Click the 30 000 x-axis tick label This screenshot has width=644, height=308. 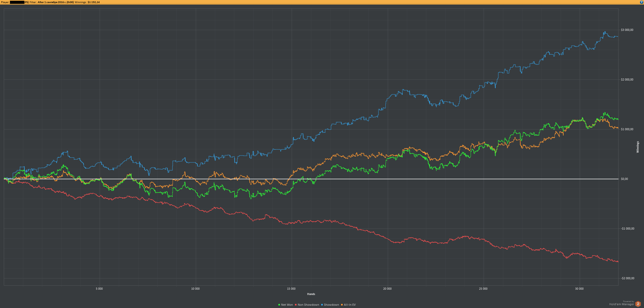pos(579,289)
